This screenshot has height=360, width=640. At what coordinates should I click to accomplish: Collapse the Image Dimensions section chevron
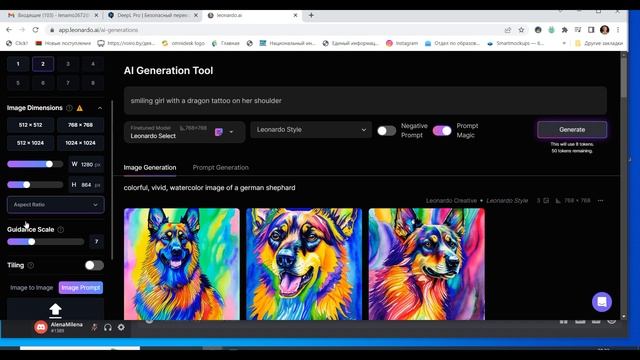pos(100,108)
